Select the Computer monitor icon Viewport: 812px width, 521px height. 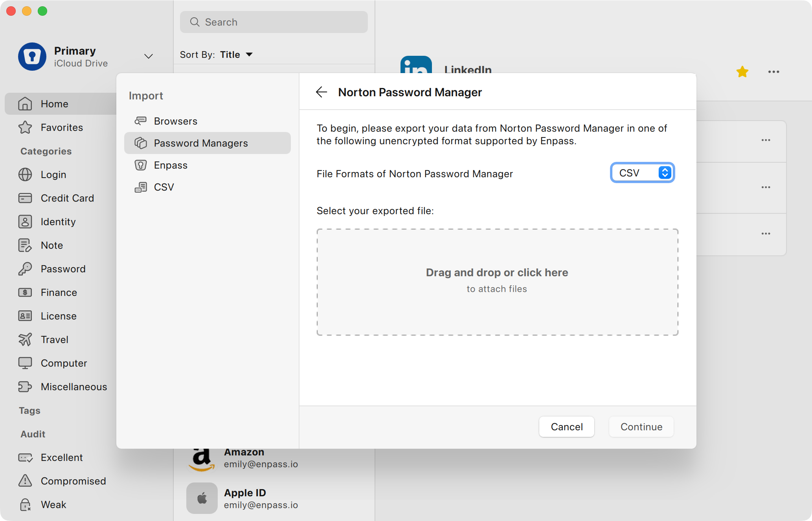[x=25, y=363]
